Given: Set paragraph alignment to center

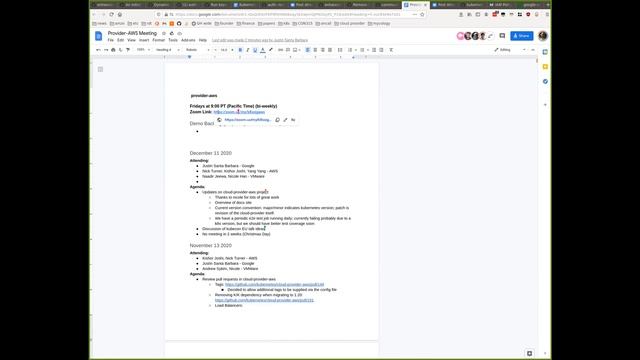Looking at the screenshot, I should click(x=315, y=50).
